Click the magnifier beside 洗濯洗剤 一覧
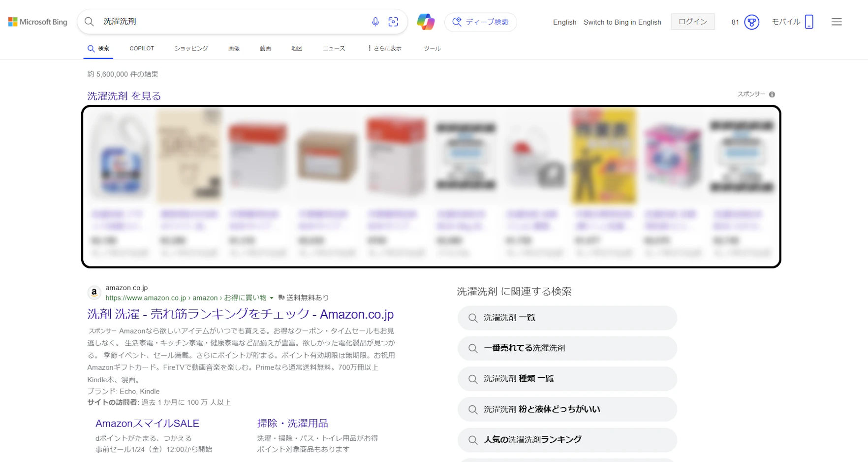 [473, 318]
